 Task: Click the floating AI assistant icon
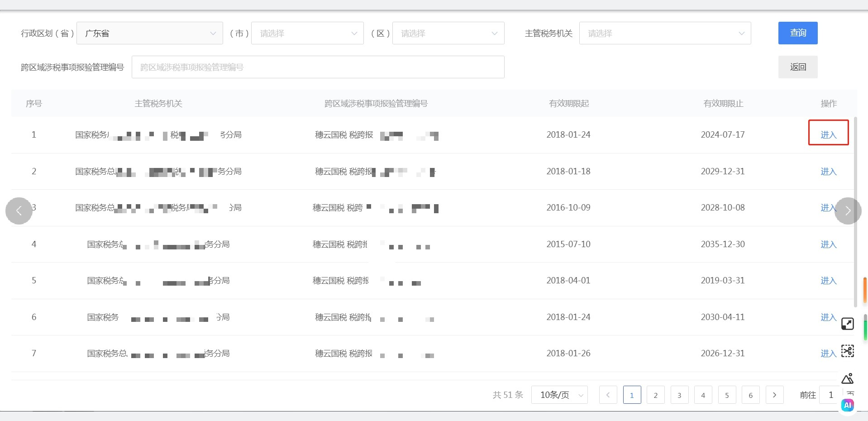click(x=847, y=405)
